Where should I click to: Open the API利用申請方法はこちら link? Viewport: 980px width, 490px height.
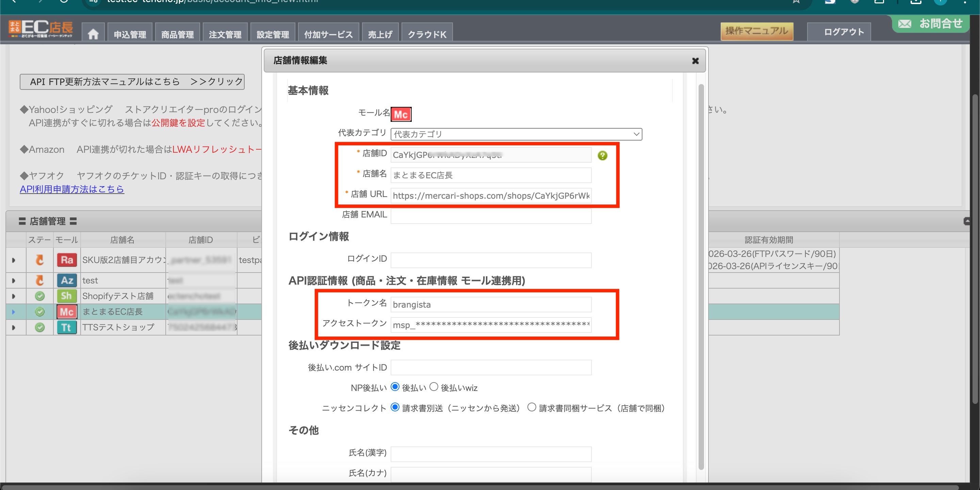coord(72,189)
